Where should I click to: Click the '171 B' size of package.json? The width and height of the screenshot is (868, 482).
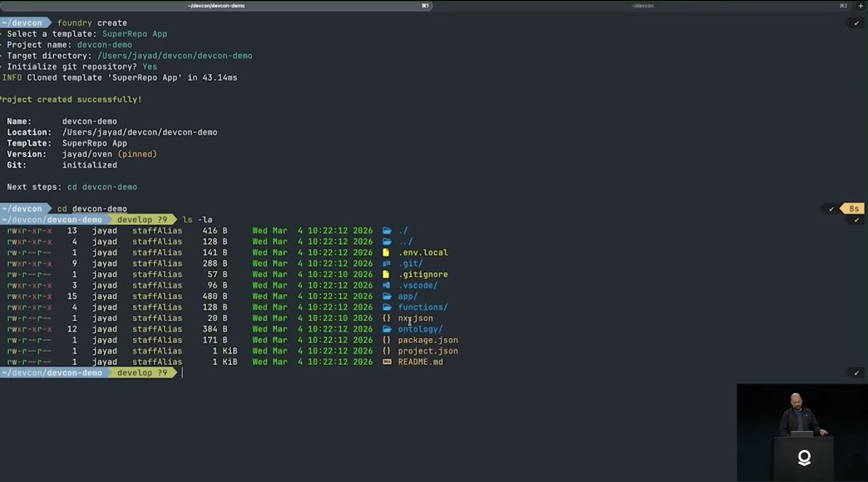pos(215,340)
